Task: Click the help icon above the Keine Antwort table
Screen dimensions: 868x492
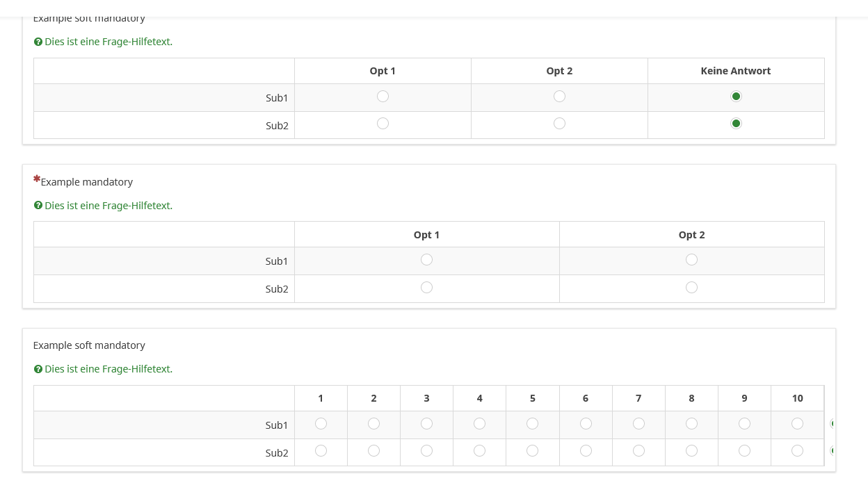Action: coord(38,42)
